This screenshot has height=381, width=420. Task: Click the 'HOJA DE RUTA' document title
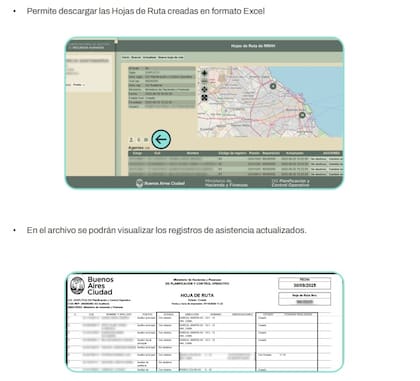point(197,295)
